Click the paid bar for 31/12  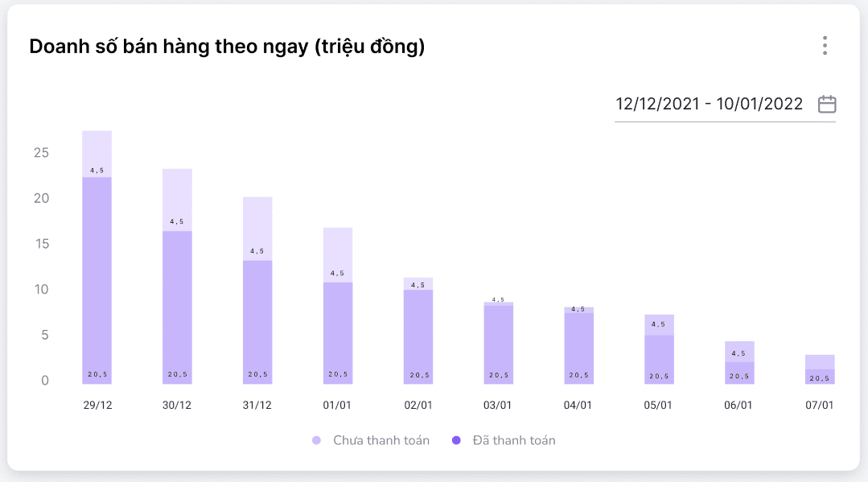tap(257, 320)
